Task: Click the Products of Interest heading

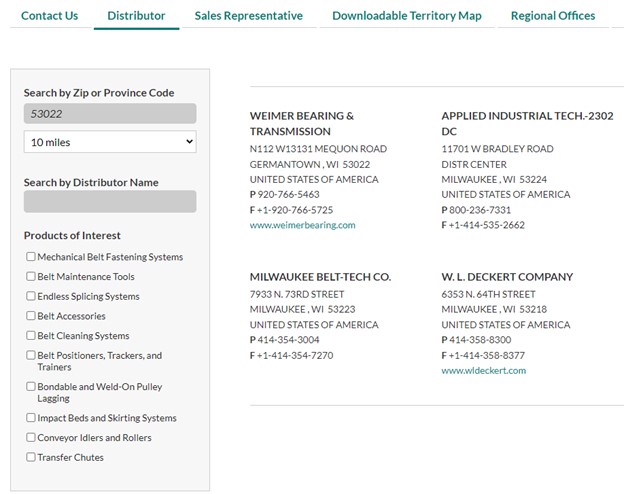Action: [72, 236]
